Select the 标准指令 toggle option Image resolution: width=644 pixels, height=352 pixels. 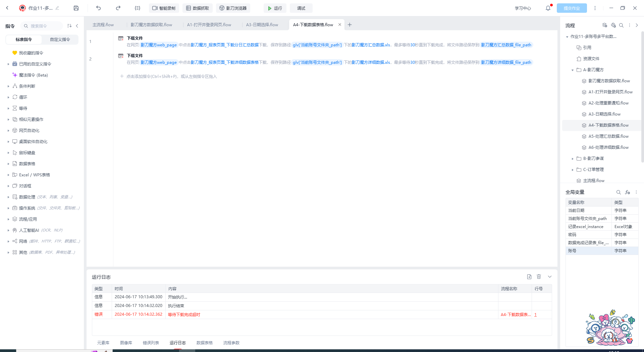click(24, 40)
